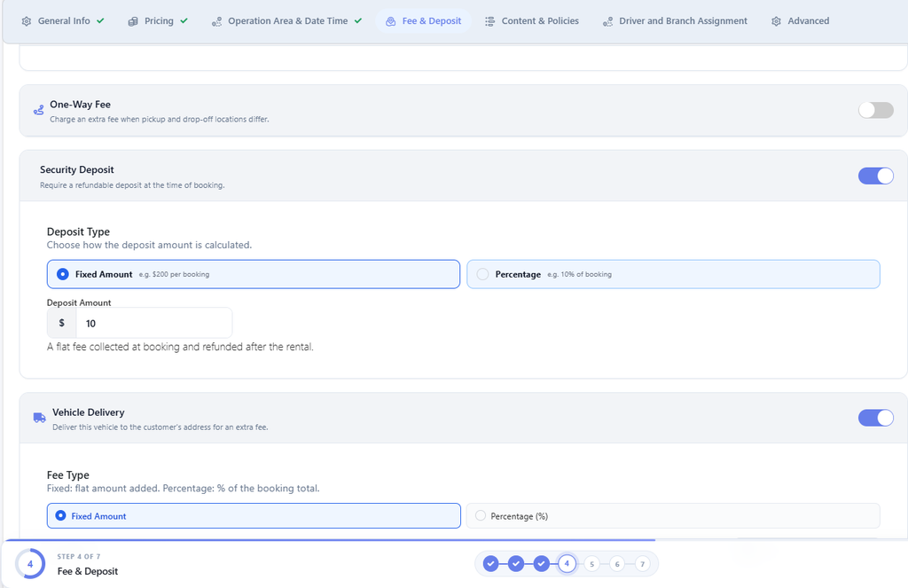This screenshot has width=908, height=588.
Task: Click the Fee Type label
Action: point(67,475)
